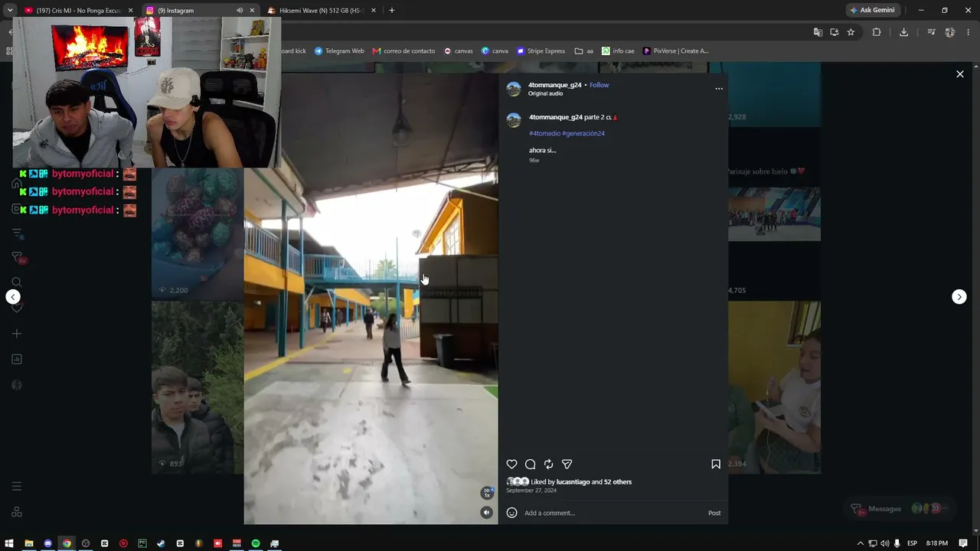The image size is (980, 551).
Task: Expand the tab search dropdown
Action: tap(9, 11)
